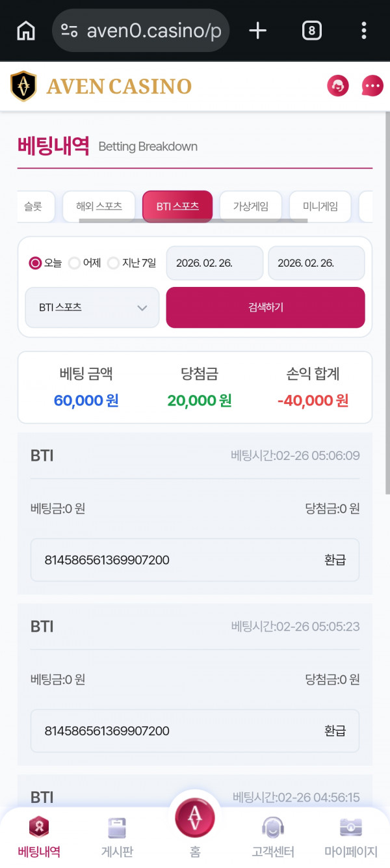This screenshot has height=868, width=390.
Task: Open the start date picker showing 2026.02.26
Action: [x=214, y=263]
